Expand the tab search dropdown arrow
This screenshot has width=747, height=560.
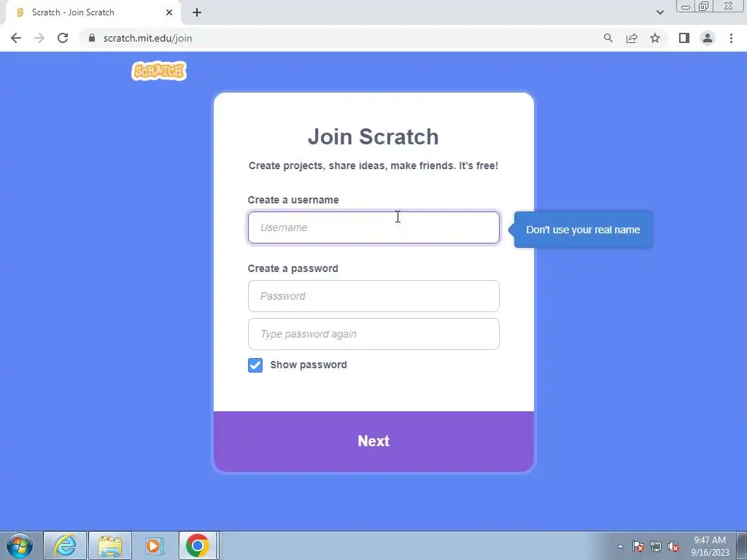[x=659, y=12]
